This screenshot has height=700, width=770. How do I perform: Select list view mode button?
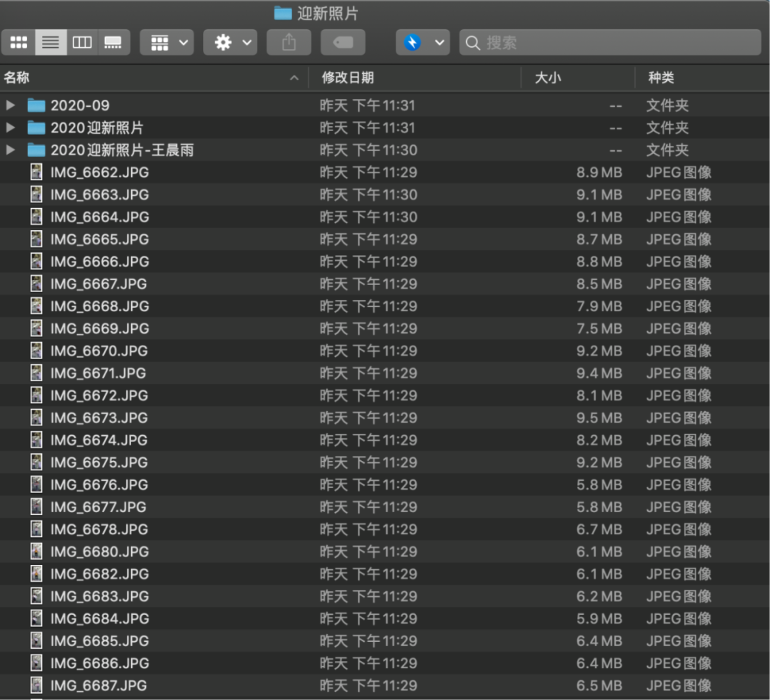click(51, 43)
